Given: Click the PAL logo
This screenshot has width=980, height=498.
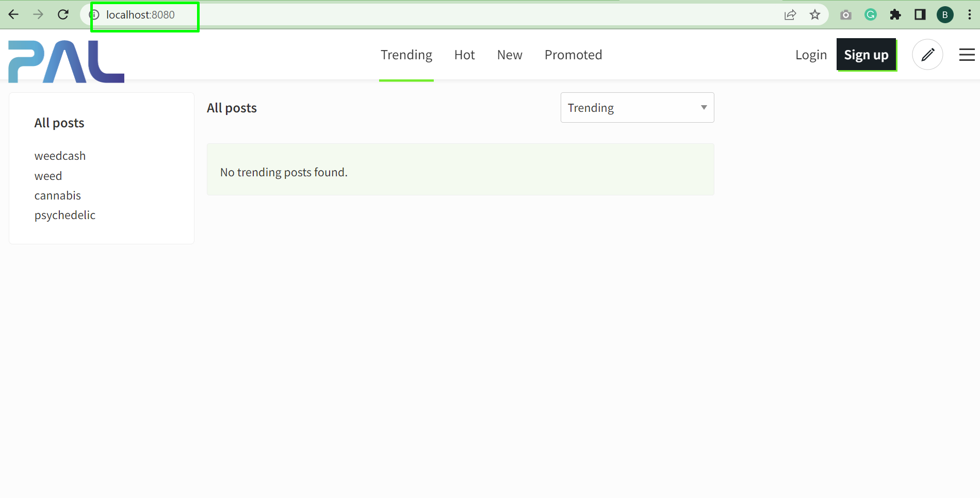Looking at the screenshot, I should pos(66,61).
